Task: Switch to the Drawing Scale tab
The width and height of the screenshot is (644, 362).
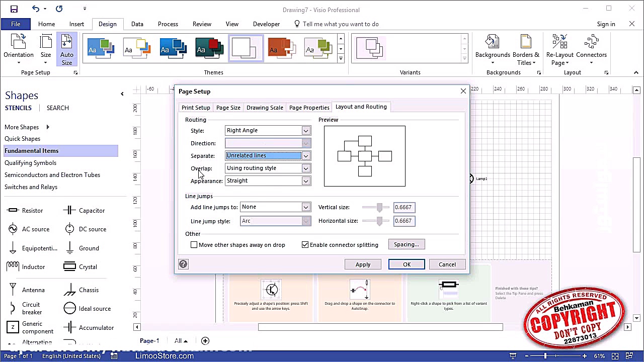Action: [x=265, y=107]
